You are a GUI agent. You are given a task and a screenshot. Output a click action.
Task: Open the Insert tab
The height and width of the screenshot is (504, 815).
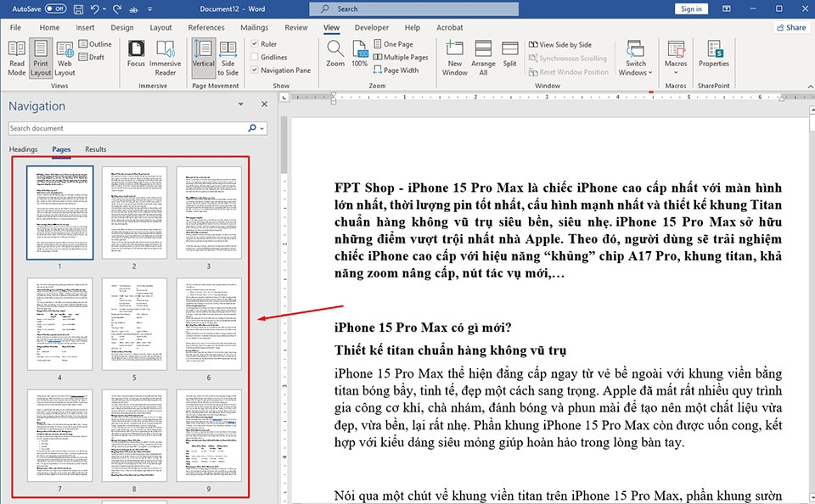85,27
